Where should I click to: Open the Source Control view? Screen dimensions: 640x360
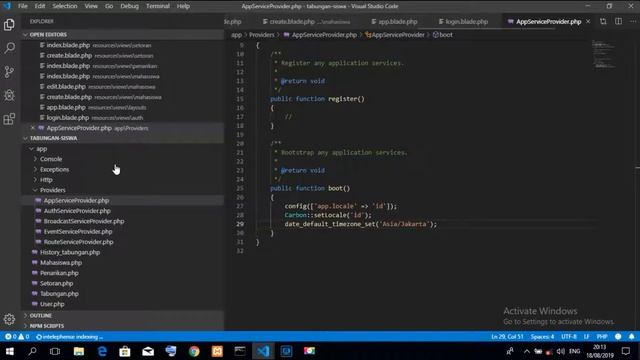pos(9,72)
